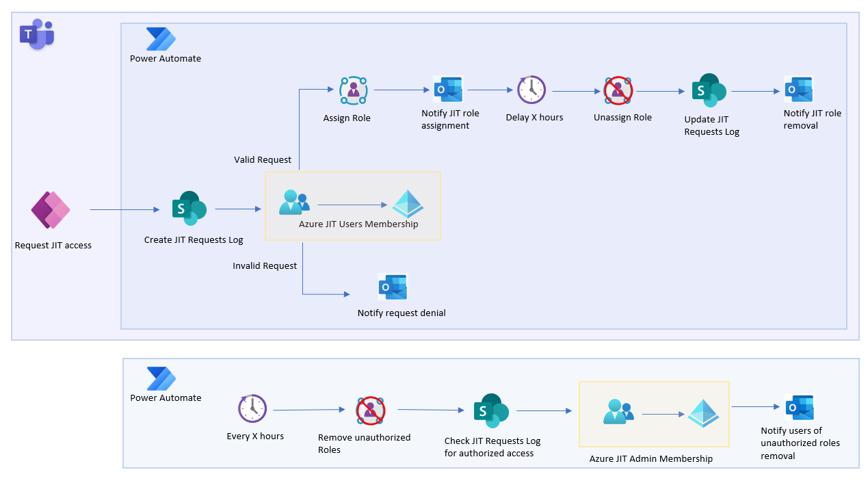
Task: Select the Create JIT Requests Log SharePoint icon
Action: pyautogui.click(x=189, y=209)
